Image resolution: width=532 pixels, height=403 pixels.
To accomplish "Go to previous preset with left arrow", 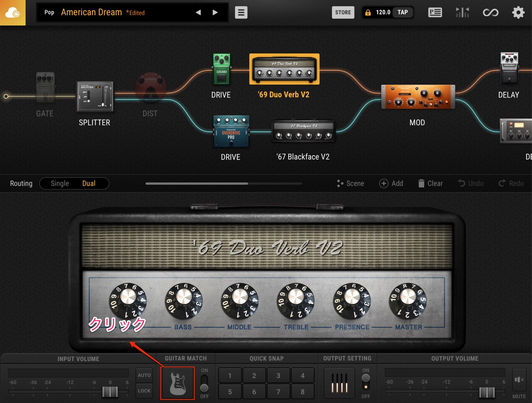I will coord(198,12).
